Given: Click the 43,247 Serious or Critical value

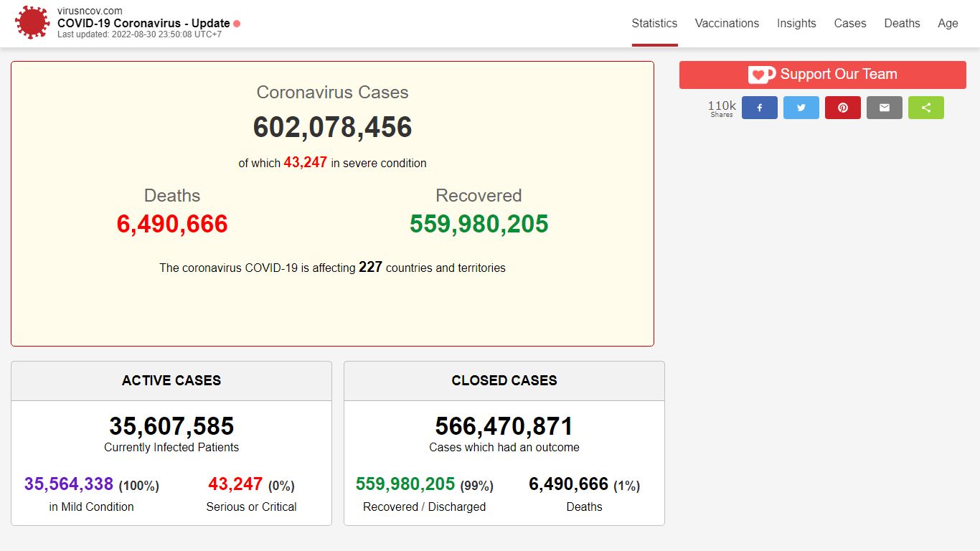Looking at the screenshot, I should pyautogui.click(x=235, y=484).
